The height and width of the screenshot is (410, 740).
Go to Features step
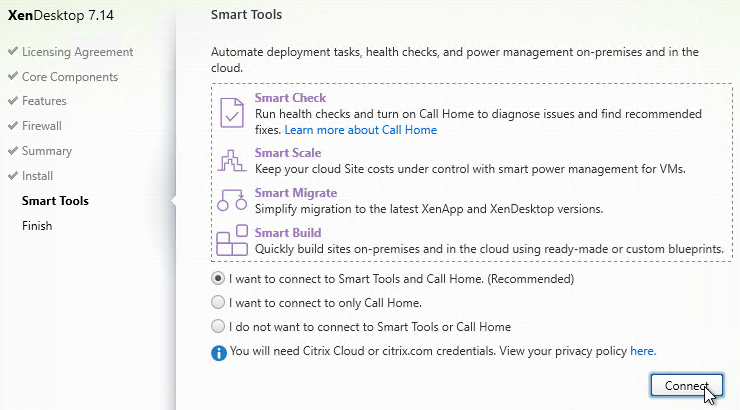(x=44, y=101)
